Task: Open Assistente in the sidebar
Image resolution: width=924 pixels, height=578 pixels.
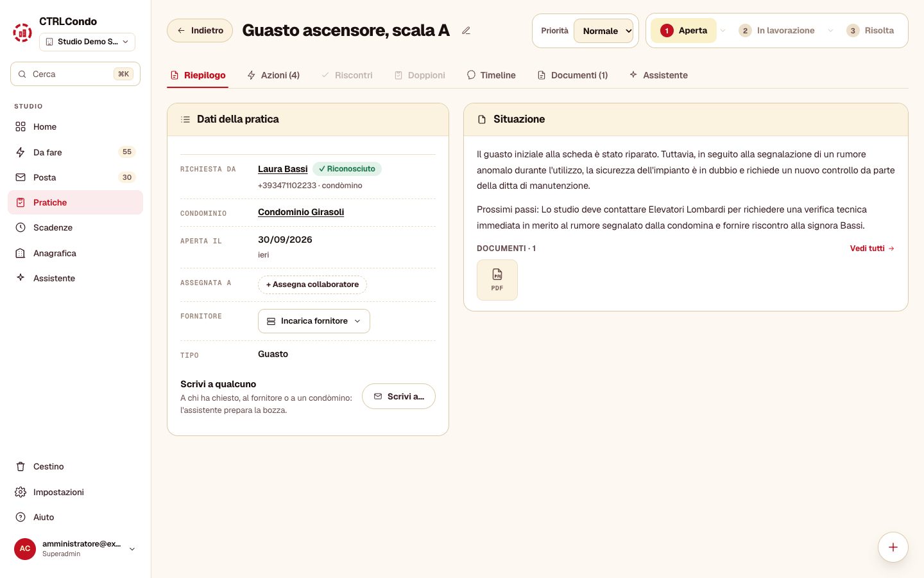Action: pos(75,278)
